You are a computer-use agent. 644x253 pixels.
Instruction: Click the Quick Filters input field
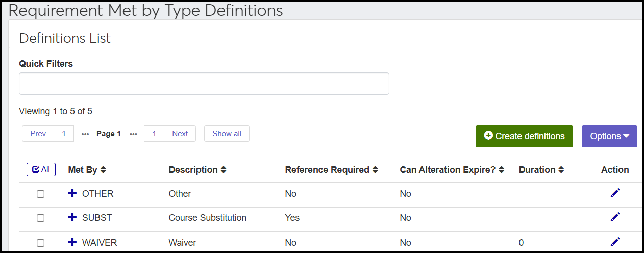click(x=204, y=84)
